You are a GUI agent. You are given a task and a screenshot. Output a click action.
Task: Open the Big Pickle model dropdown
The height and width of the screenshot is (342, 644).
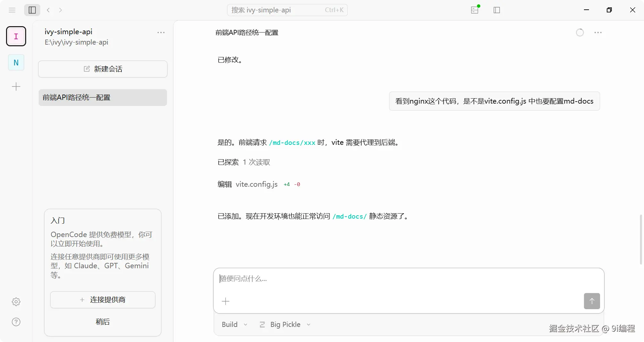[x=285, y=325]
